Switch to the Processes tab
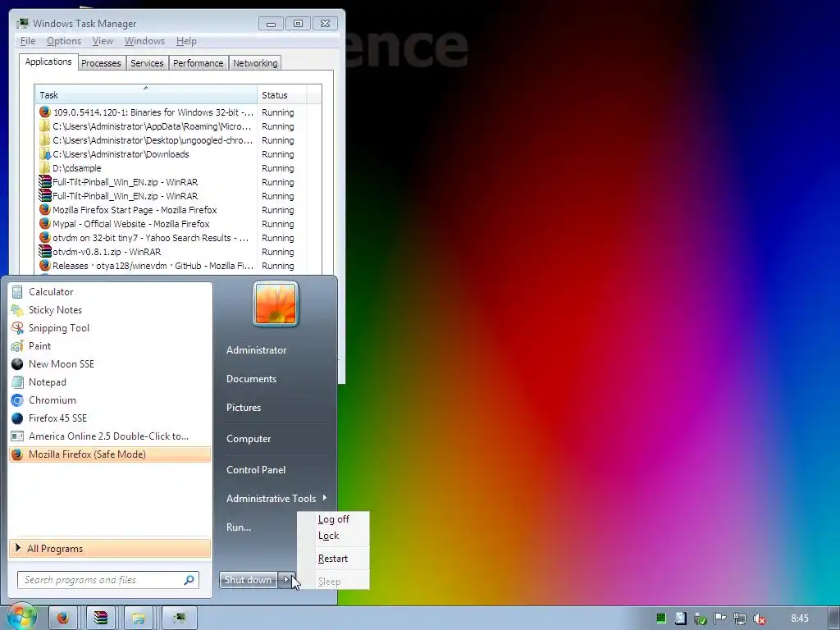The height and width of the screenshot is (630, 840). (x=101, y=63)
